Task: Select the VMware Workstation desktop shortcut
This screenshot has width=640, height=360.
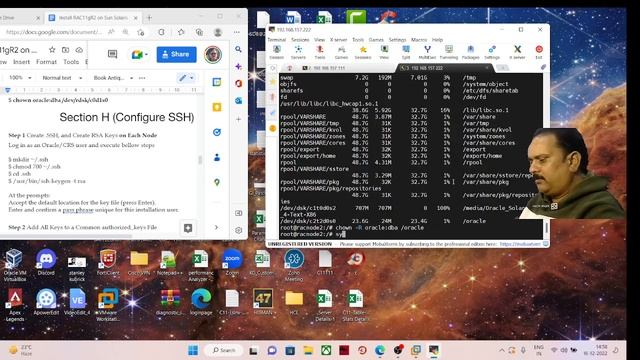Action: click(x=108, y=304)
